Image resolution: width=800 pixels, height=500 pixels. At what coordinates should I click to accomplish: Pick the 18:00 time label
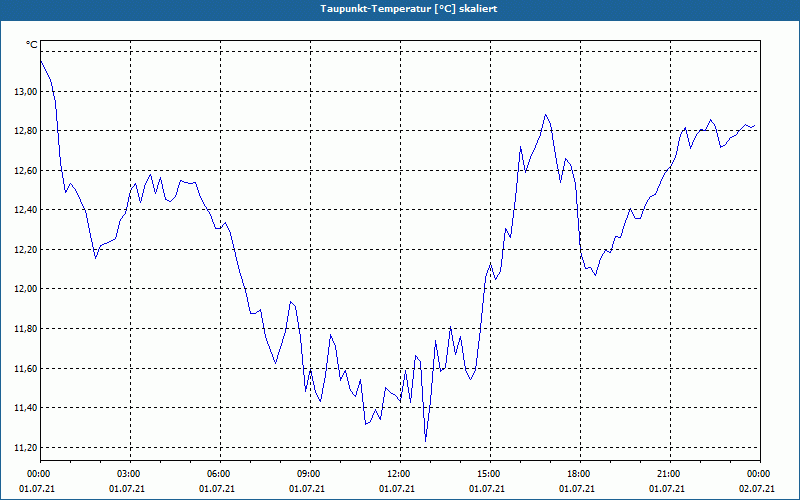pos(580,474)
